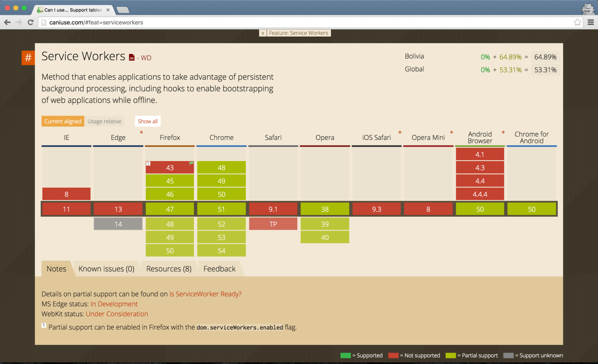This screenshot has width=598, height=364.
Task: Click the iOS Safari column header
Action: pos(377,138)
